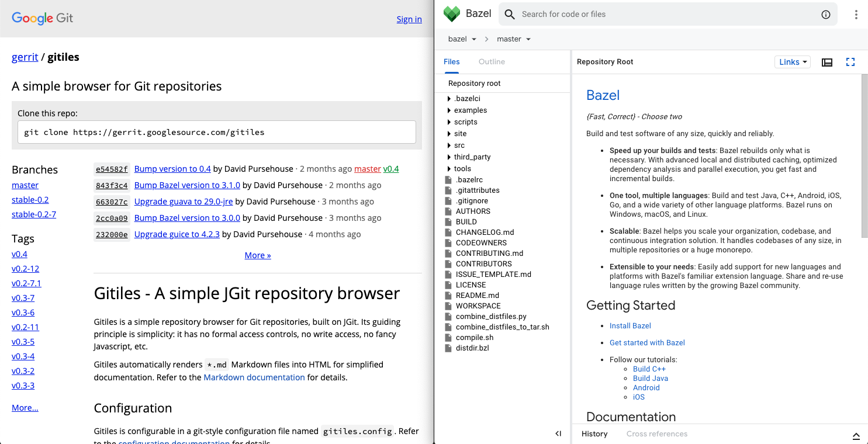The height and width of the screenshot is (444, 868).
Task: Click the git clone URL field
Action: pyautogui.click(x=216, y=132)
